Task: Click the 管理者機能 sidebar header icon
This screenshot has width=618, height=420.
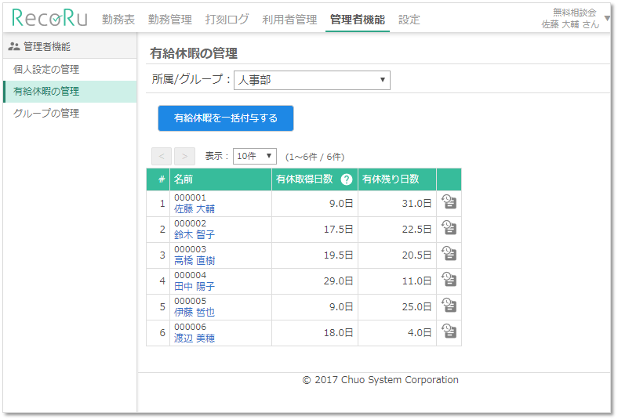Action: [14, 46]
